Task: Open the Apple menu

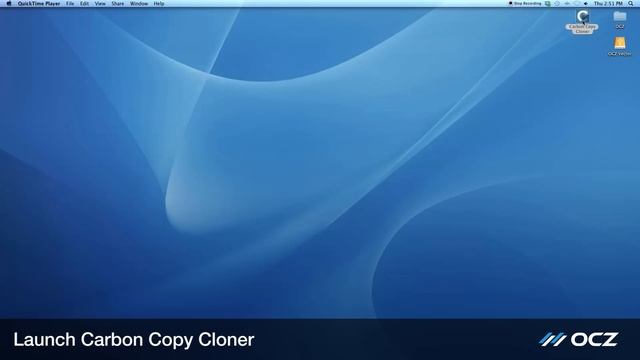Action: click(9, 3)
